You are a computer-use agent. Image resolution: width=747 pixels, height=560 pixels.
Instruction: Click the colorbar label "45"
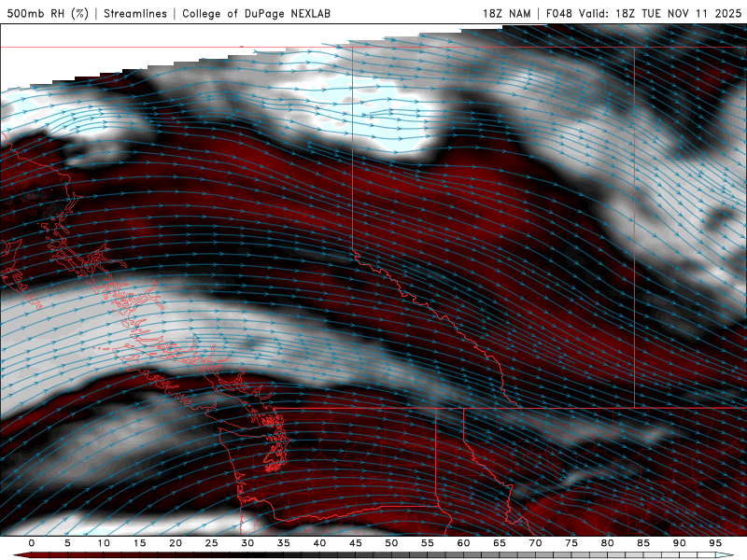pos(356,543)
